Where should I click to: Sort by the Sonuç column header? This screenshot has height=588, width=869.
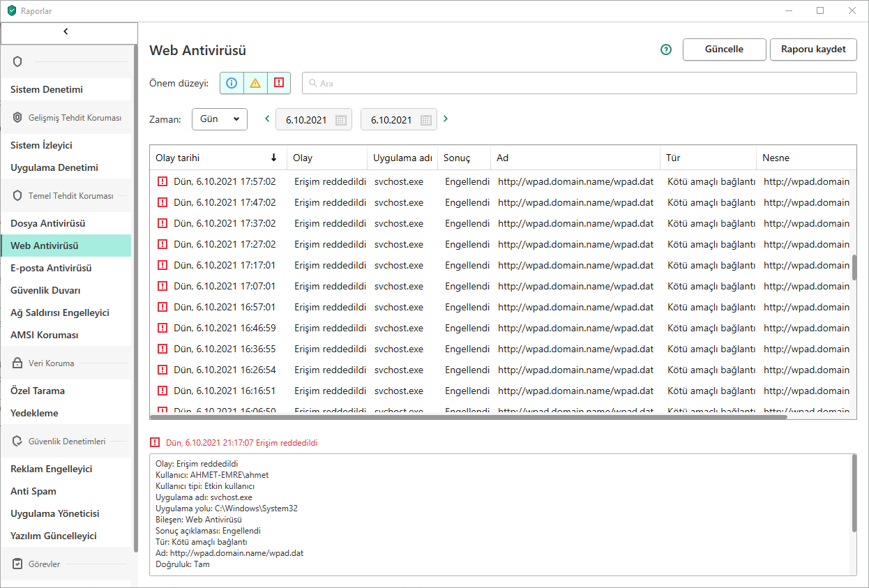[x=464, y=158]
